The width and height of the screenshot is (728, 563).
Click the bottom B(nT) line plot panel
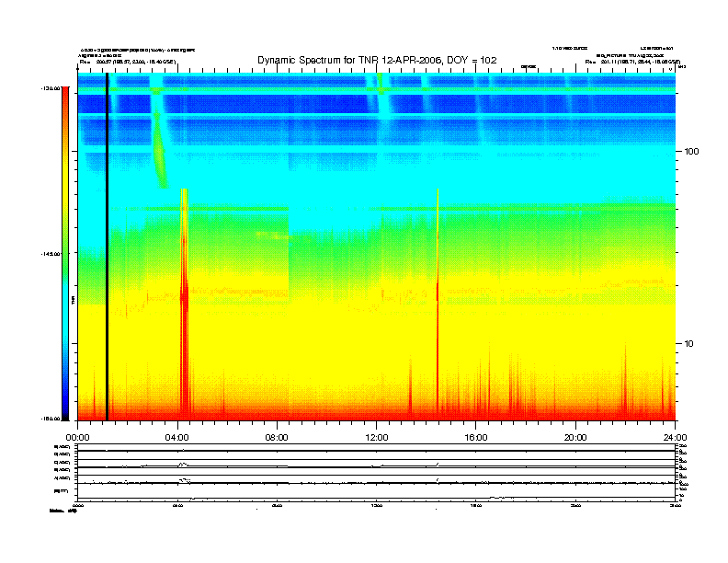click(376, 491)
